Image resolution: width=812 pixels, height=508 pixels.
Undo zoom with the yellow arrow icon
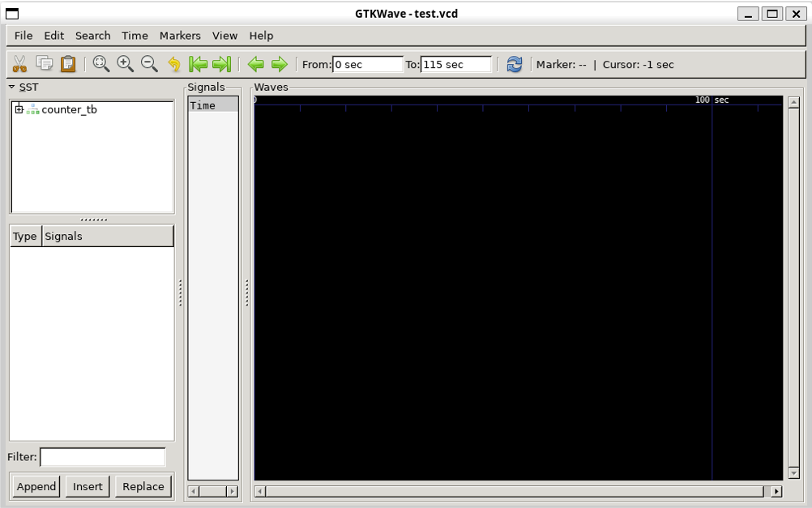[x=173, y=64]
